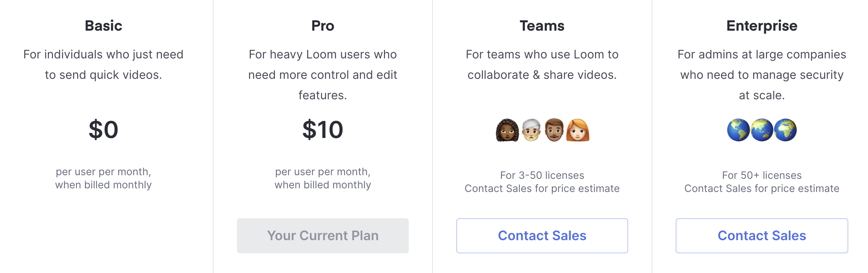Click the curly-haired woman emoji
This screenshot has height=273, width=868.
[507, 130]
